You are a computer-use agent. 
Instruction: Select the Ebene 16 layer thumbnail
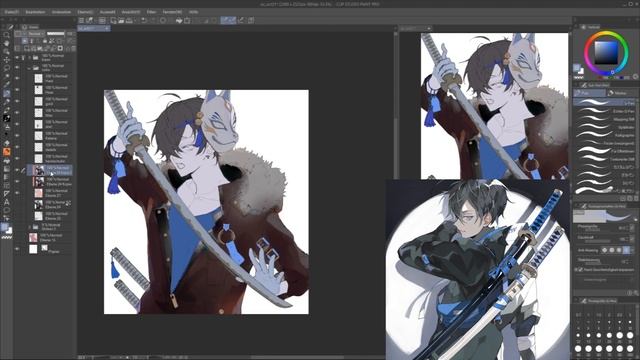[33, 238]
